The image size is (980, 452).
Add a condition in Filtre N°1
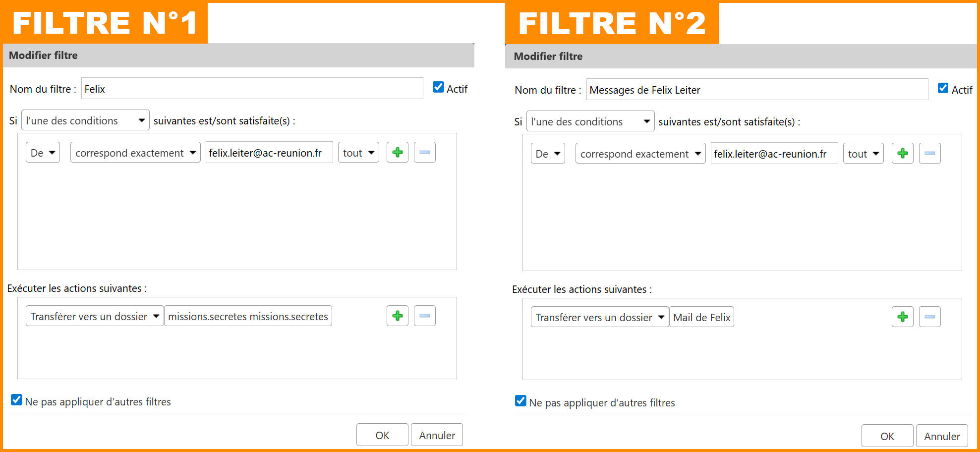[397, 153]
